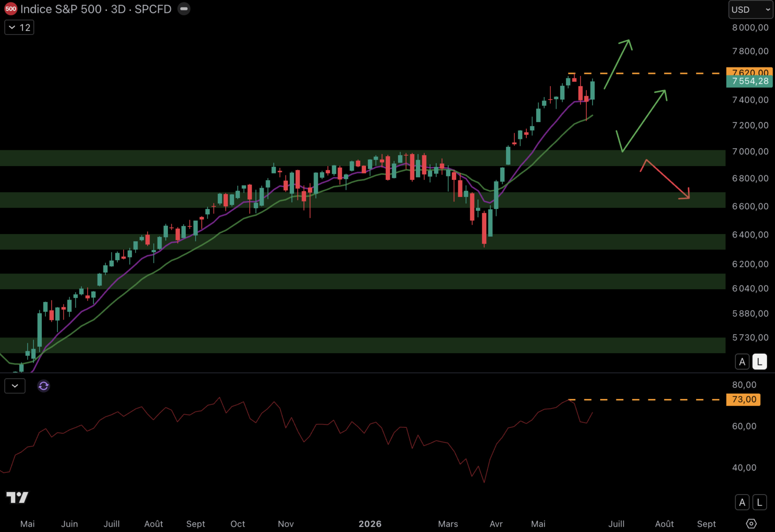This screenshot has width=775, height=532.
Task: Click the 5 730,00 price axis label
Action: [750, 337]
